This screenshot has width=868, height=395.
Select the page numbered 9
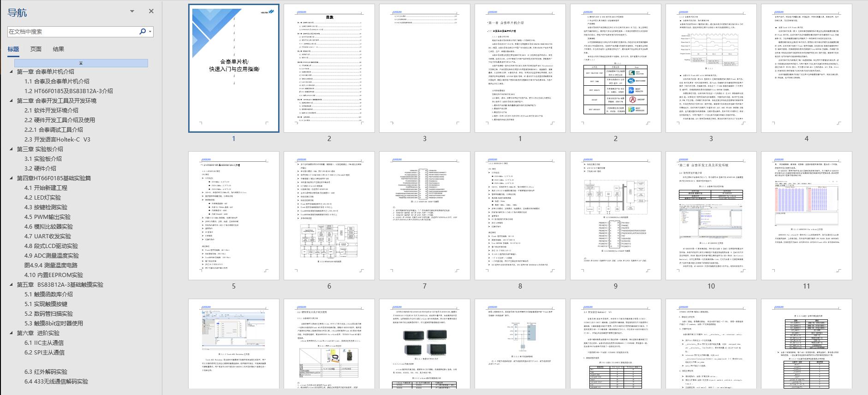(x=616, y=216)
